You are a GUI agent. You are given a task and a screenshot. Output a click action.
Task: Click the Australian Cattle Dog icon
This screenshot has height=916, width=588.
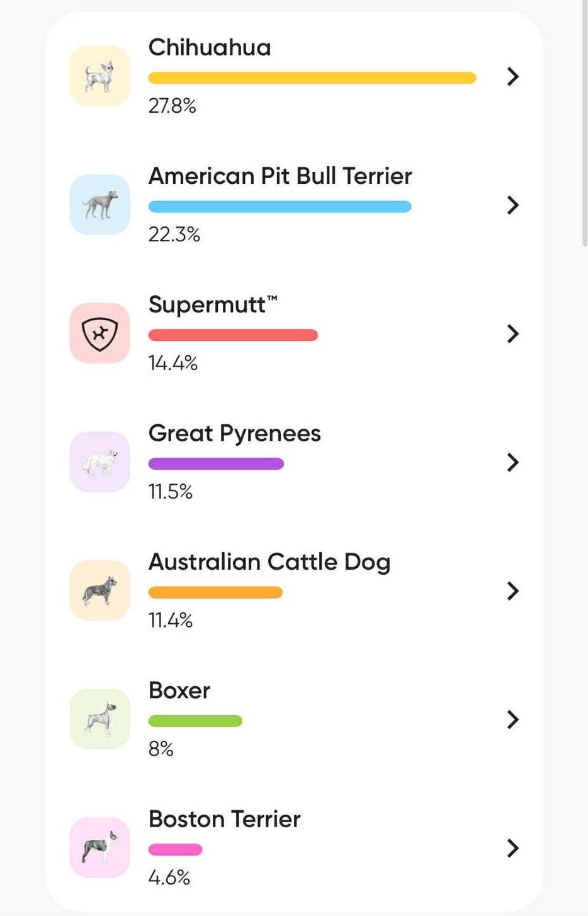99,591
